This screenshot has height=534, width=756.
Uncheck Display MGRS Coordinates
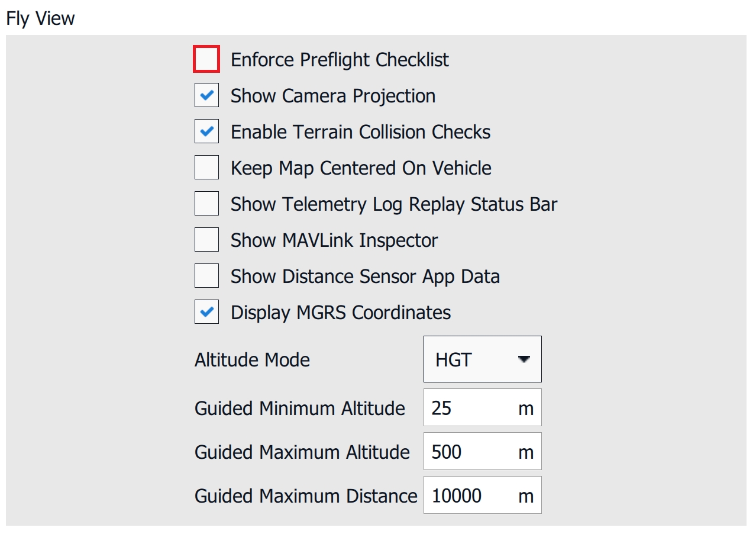pyautogui.click(x=206, y=312)
